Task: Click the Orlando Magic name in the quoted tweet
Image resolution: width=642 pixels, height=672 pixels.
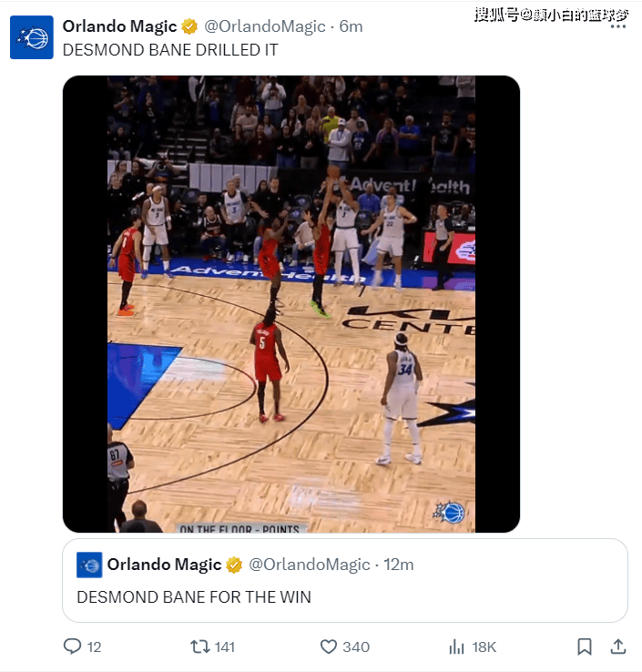Action: (164, 565)
